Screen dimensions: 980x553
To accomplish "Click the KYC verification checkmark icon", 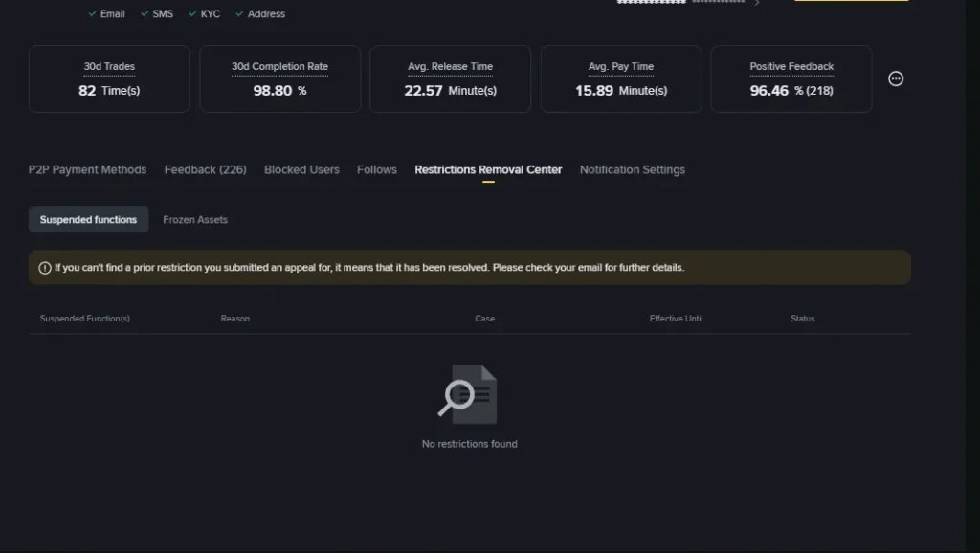I will pyautogui.click(x=192, y=14).
